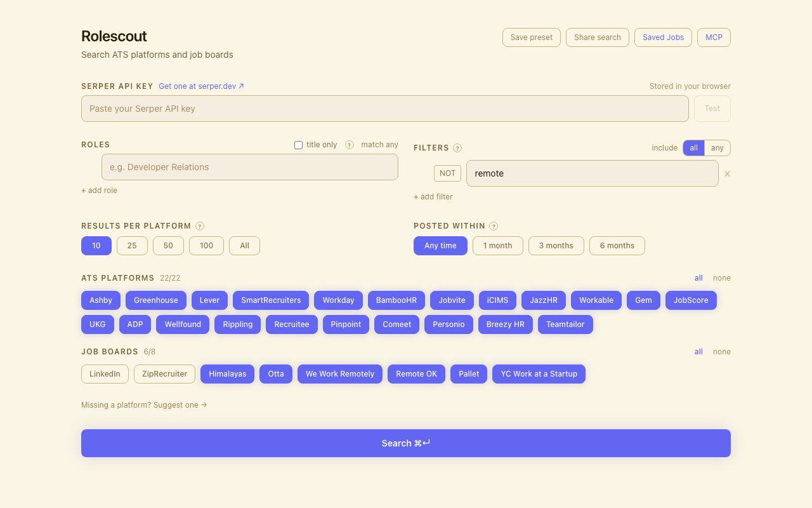812x508 pixels.
Task: Open help icon next to Results per platform
Action: (200, 226)
